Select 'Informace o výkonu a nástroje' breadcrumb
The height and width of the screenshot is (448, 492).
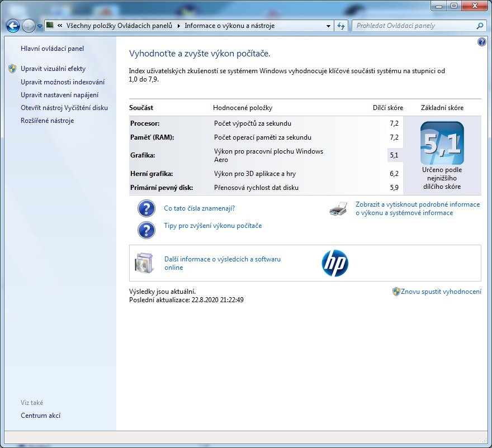[229, 26]
